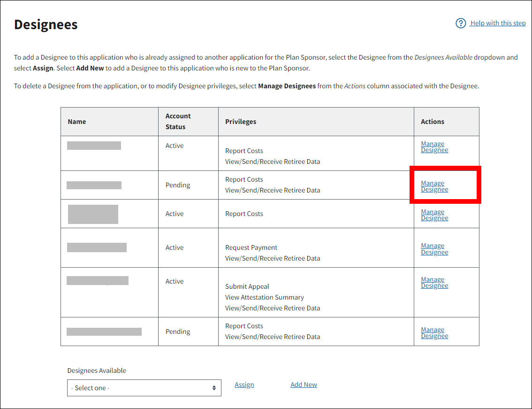This screenshot has height=409, width=532.
Task: Click the Designees Available field label
Action: point(97,370)
